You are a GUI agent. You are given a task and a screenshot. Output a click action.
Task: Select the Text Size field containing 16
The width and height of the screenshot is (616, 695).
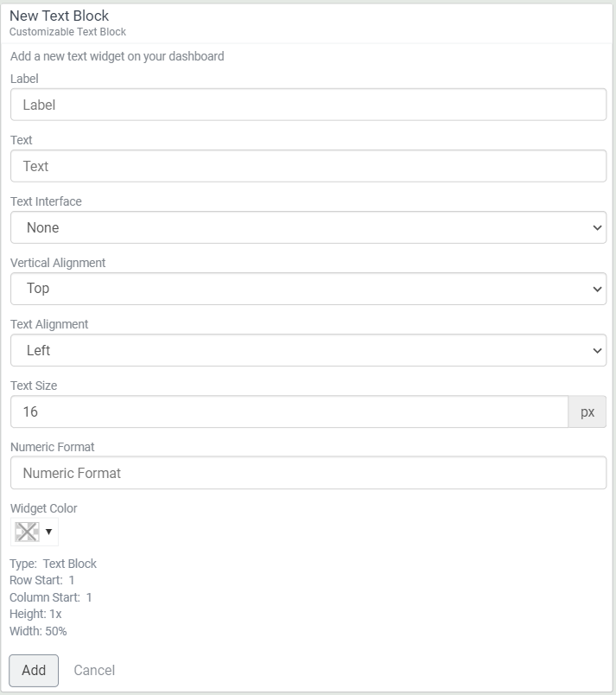point(289,411)
